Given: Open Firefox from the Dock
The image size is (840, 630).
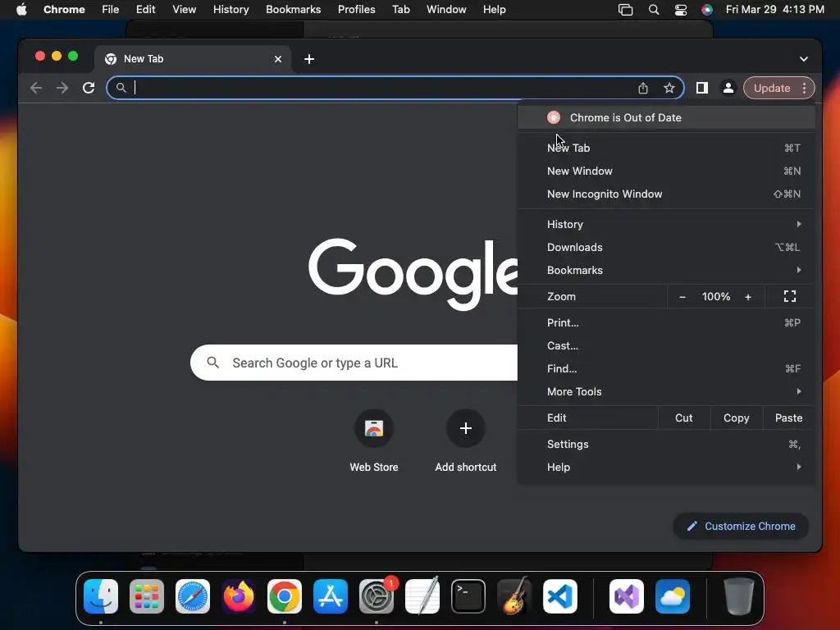Looking at the screenshot, I should 239,596.
